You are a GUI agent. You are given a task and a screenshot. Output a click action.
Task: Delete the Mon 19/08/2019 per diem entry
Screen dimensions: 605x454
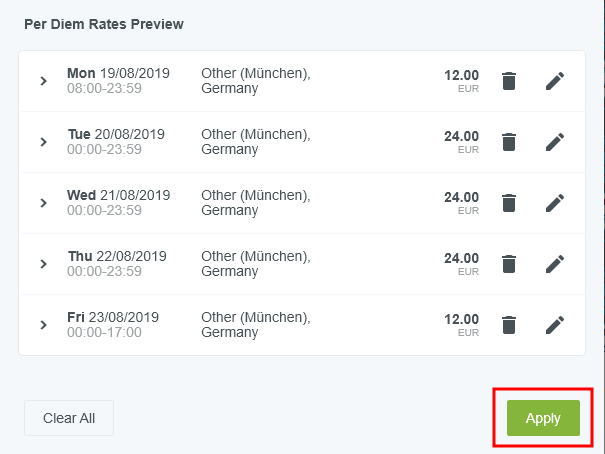pyautogui.click(x=509, y=81)
